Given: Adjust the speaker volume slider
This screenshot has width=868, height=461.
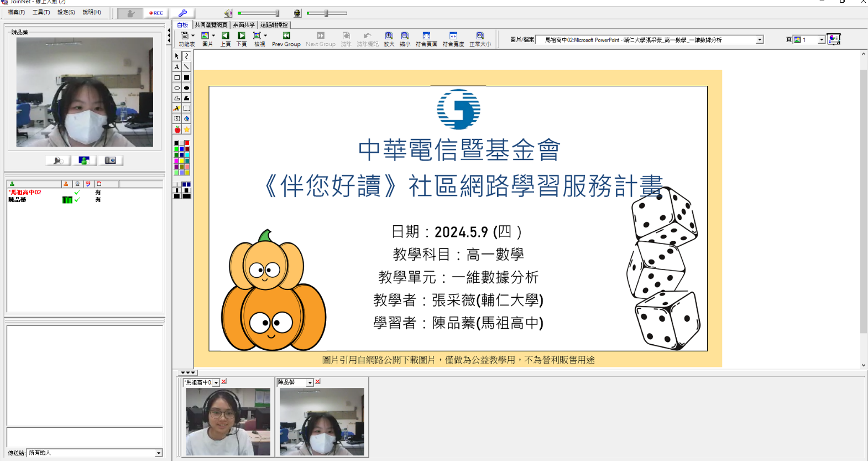Looking at the screenshot, I should coord(259,13).
